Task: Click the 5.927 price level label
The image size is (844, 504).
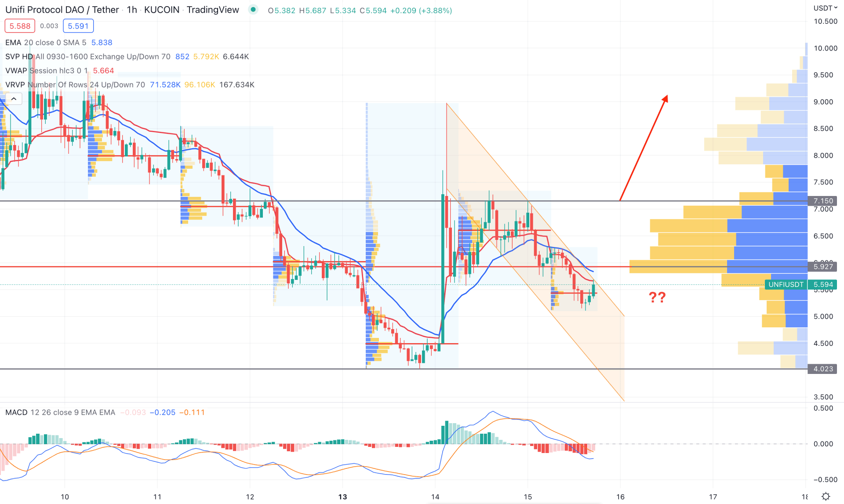Action: click(823, 267)
